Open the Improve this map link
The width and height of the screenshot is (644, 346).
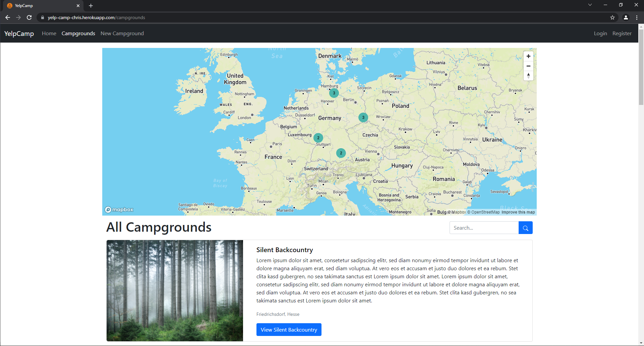[518, 212]
